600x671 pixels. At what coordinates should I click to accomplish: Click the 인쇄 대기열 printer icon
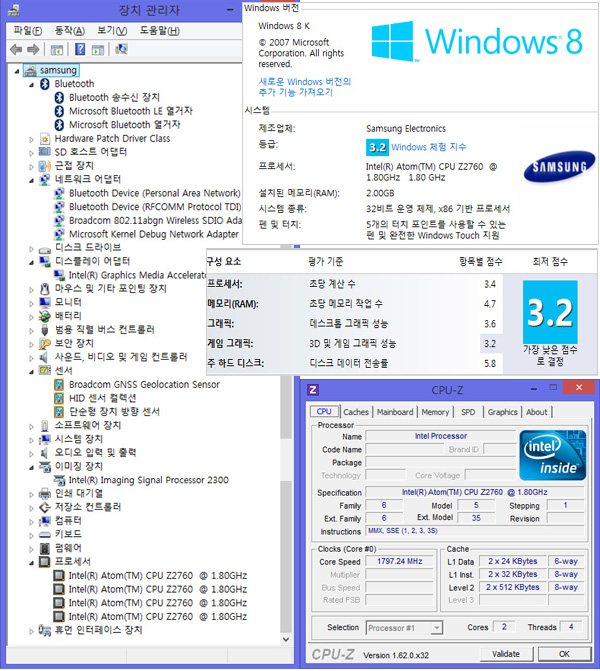[x=45, y=494]
